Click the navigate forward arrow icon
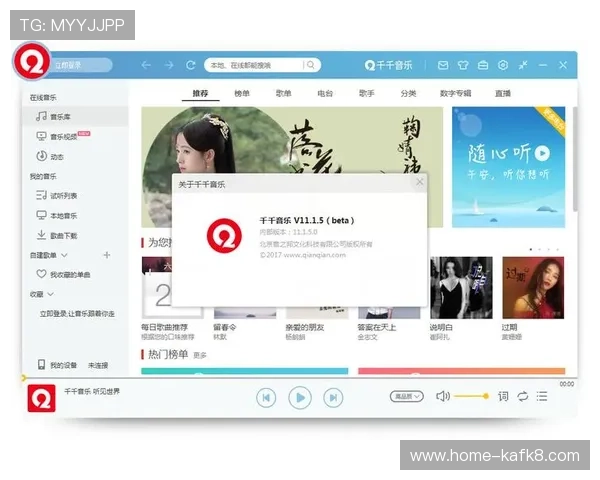 (x=169, y=65)
